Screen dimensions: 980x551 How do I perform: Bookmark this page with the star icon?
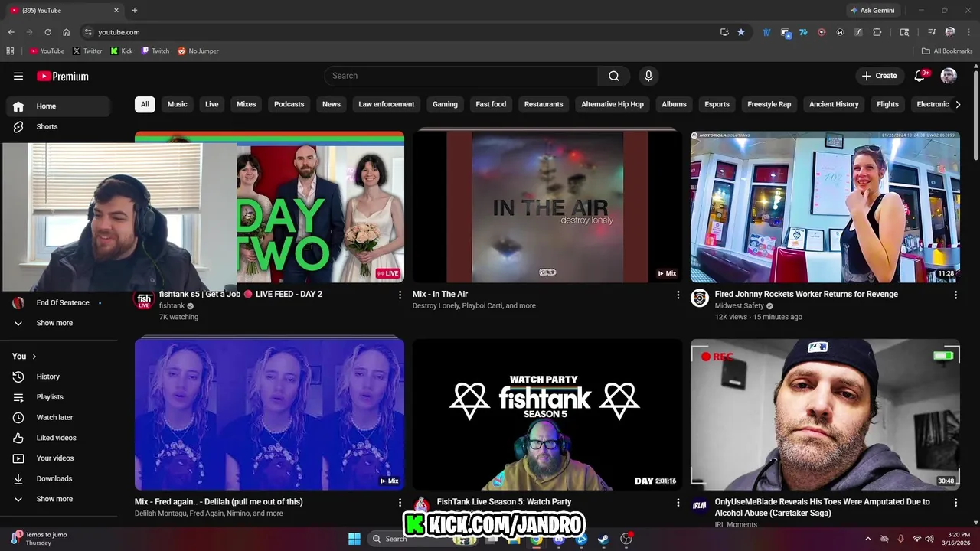coord(740,32)
